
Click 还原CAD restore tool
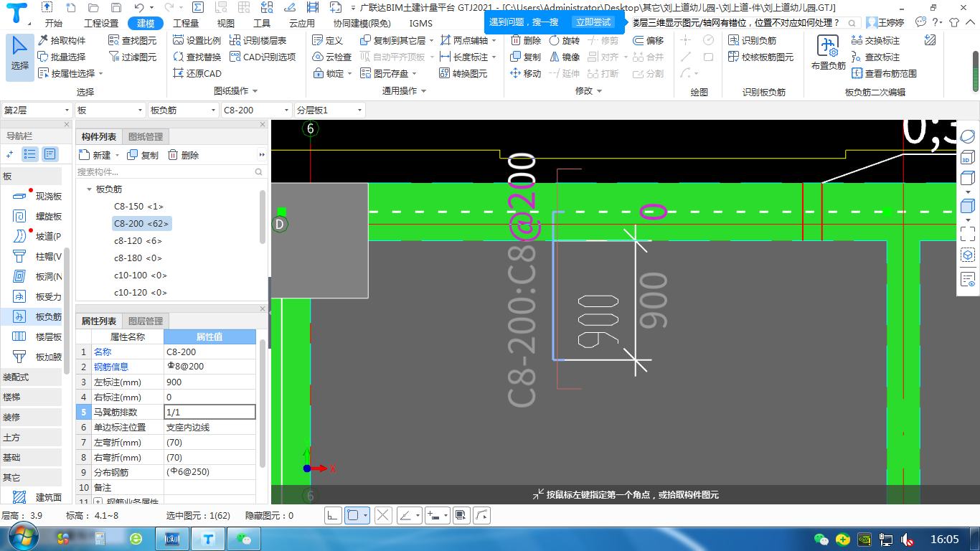pos(198,73)
